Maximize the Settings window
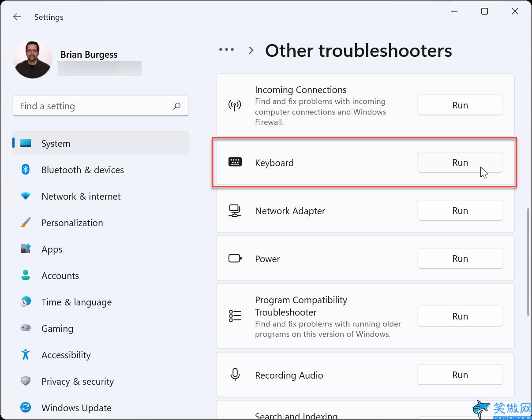Viewport: 532px width, 420px height. click(x=484, y=11)
